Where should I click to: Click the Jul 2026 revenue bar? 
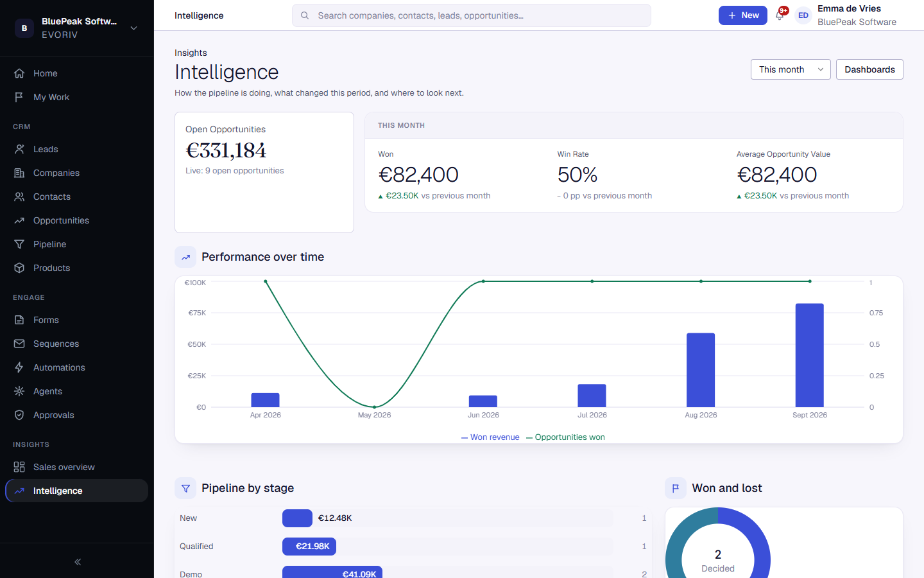(592, 396)
